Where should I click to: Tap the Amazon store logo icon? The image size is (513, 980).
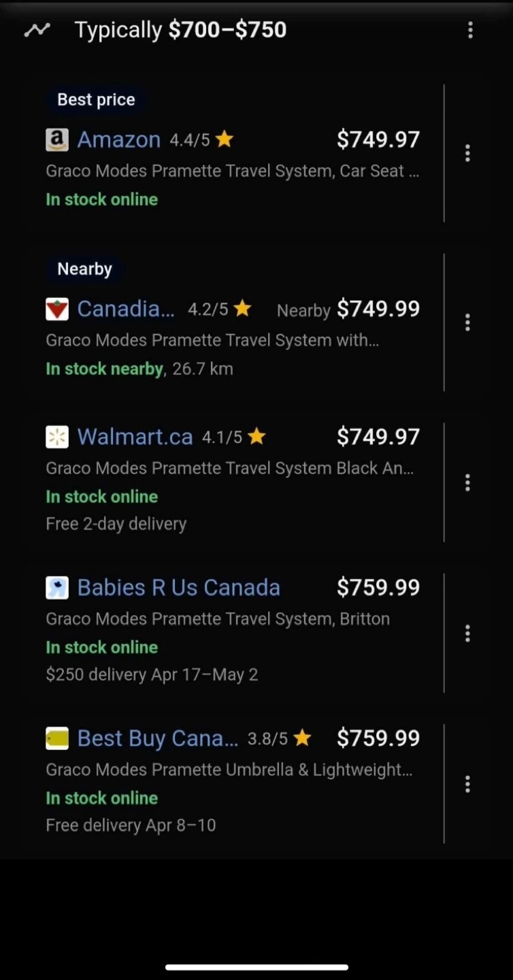click(x=57, y=140)
